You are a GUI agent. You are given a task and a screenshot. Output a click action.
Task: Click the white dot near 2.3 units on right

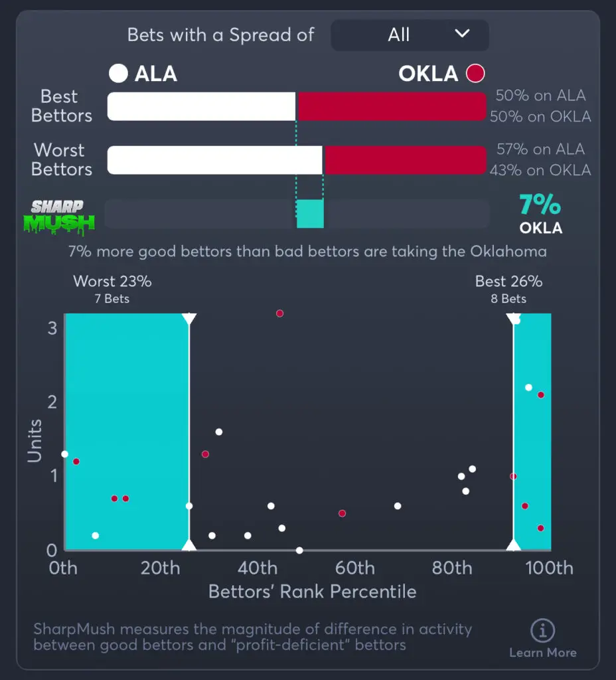click(x=528, y=387)
